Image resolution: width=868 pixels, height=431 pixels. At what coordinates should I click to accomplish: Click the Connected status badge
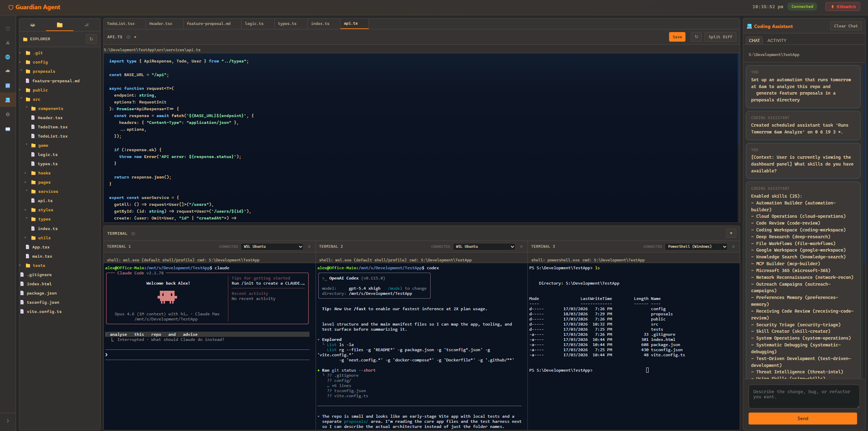802,6
